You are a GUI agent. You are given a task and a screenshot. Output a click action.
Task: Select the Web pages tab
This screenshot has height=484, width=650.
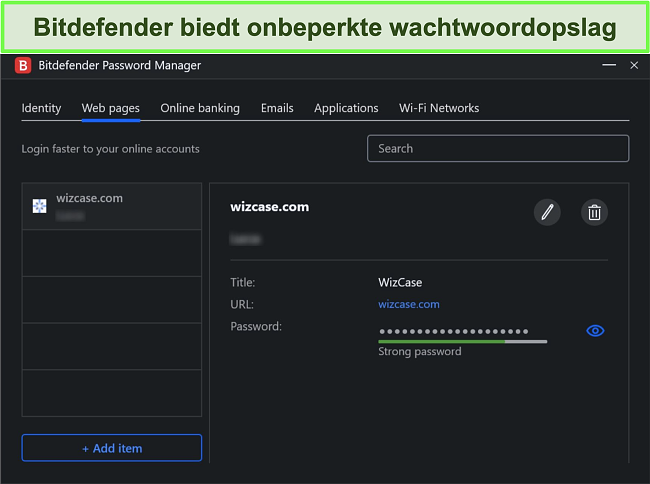(111, 108)
